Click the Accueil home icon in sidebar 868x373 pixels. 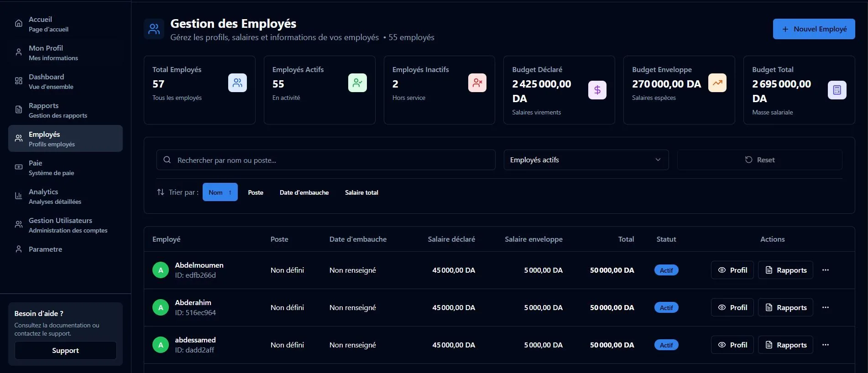pyautogui.click(x=19, y=24)
